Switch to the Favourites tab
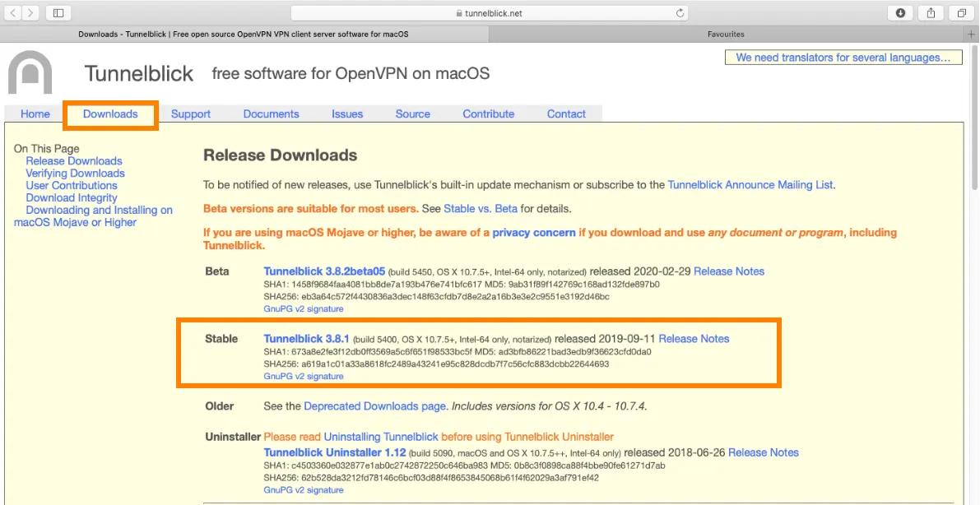Screen dimensions: 980x505 [x=726, y=35]
